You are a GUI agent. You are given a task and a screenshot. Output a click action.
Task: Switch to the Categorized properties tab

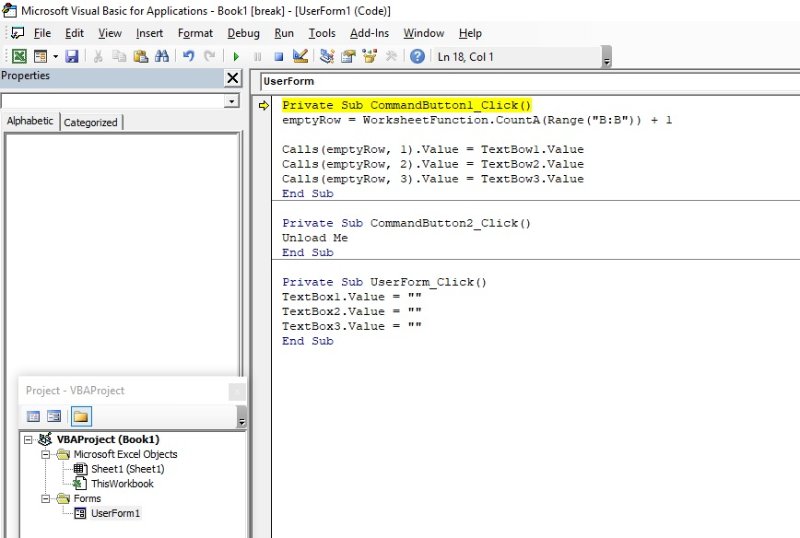pyautogui.click(x=91, y=122)
